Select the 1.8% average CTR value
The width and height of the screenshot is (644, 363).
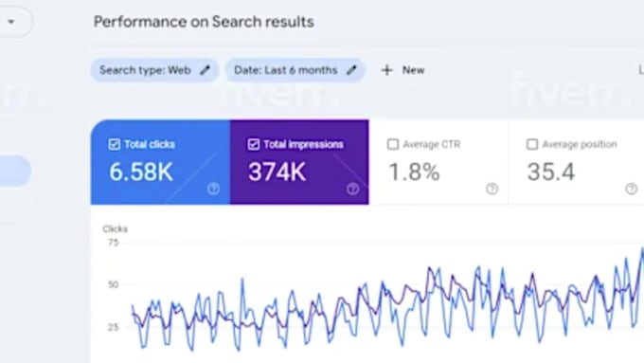[414, 172]
